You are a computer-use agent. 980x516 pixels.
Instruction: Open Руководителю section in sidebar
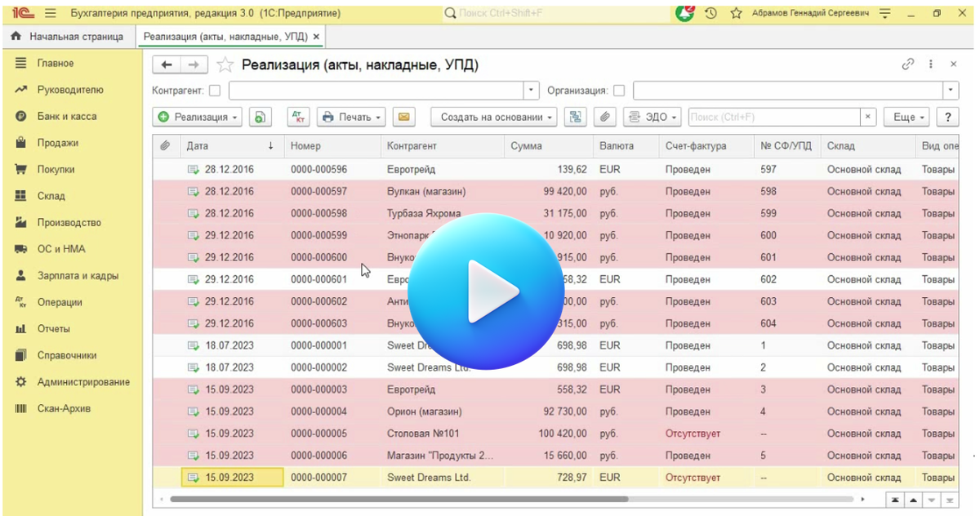click(x=70, y=90)
